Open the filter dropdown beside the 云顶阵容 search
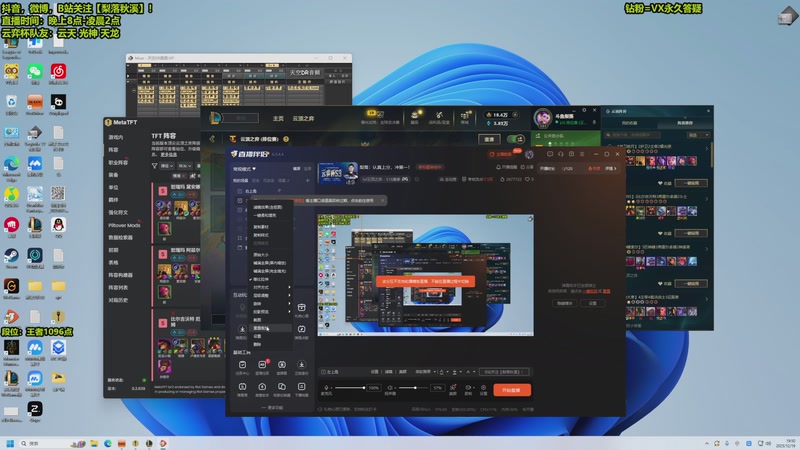 [x=698, y=135]
